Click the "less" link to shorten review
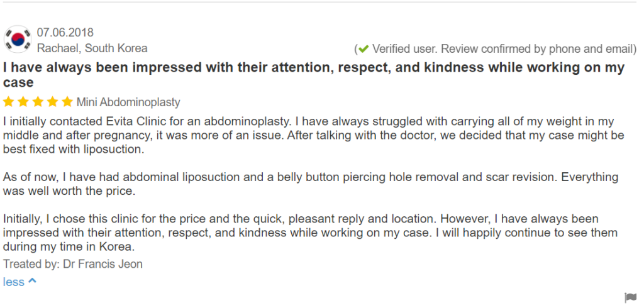Screen dimensions: 644x308 coord(14,282)
